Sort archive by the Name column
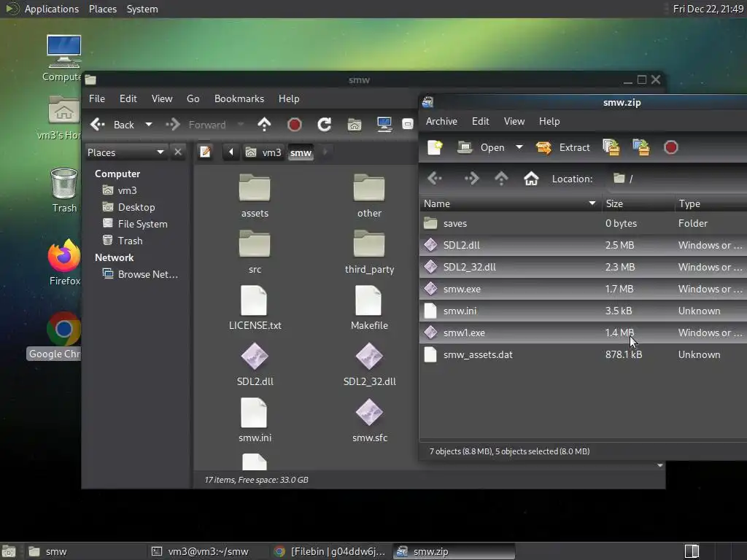 (x=510, y=204)
